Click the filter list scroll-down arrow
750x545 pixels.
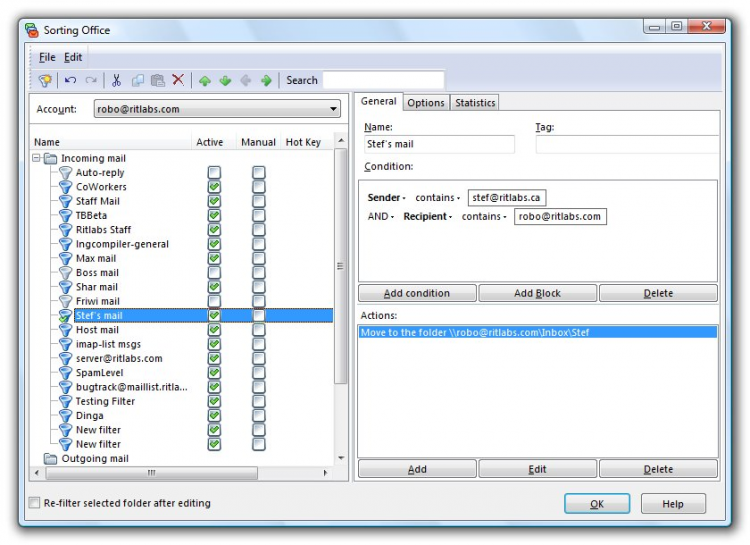[x=341, y=458]
